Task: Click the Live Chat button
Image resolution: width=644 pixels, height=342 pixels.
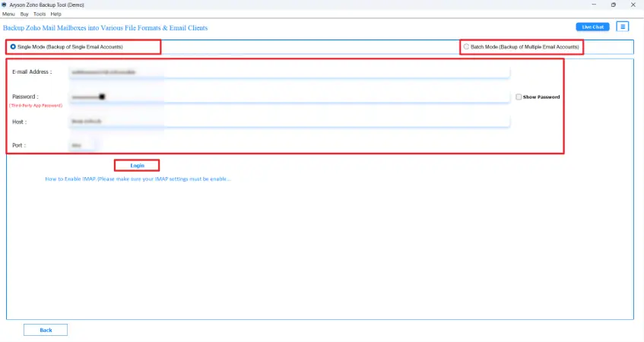Action: click(x=592, y=27)
